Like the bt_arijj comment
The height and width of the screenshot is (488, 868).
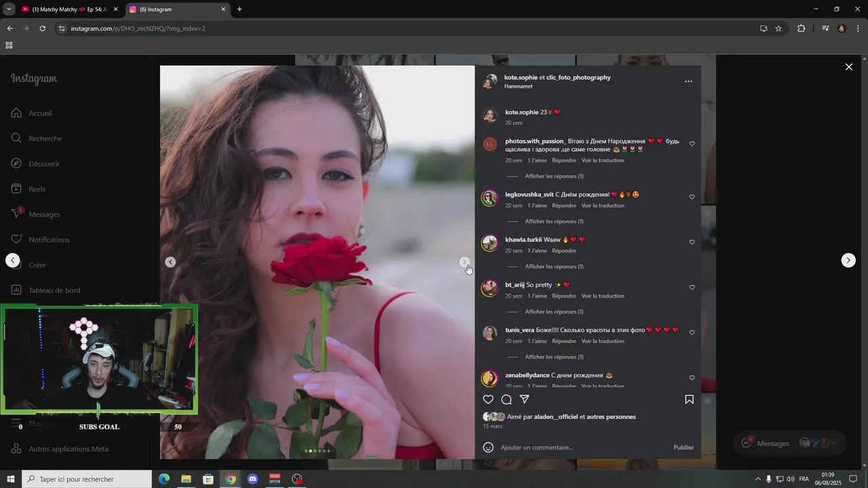pos(692,287)
